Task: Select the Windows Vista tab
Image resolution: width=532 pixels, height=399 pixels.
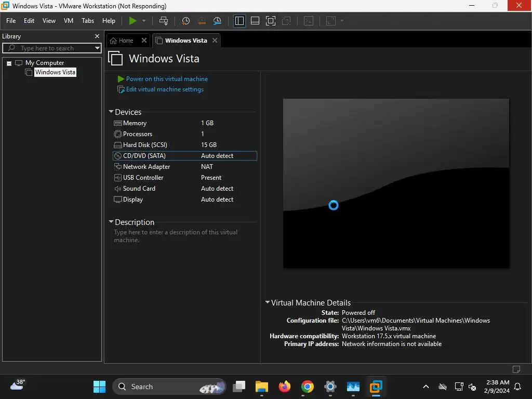Action: click(185, 41)
